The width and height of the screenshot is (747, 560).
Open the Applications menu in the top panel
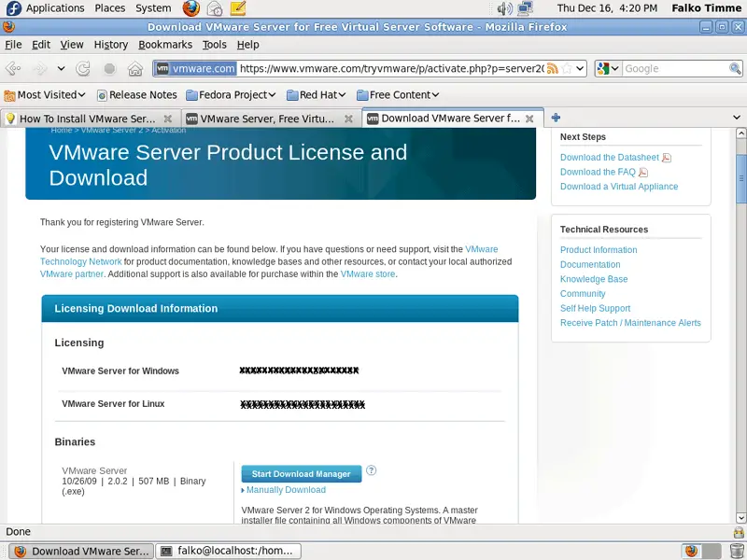[x=55, y=8]
